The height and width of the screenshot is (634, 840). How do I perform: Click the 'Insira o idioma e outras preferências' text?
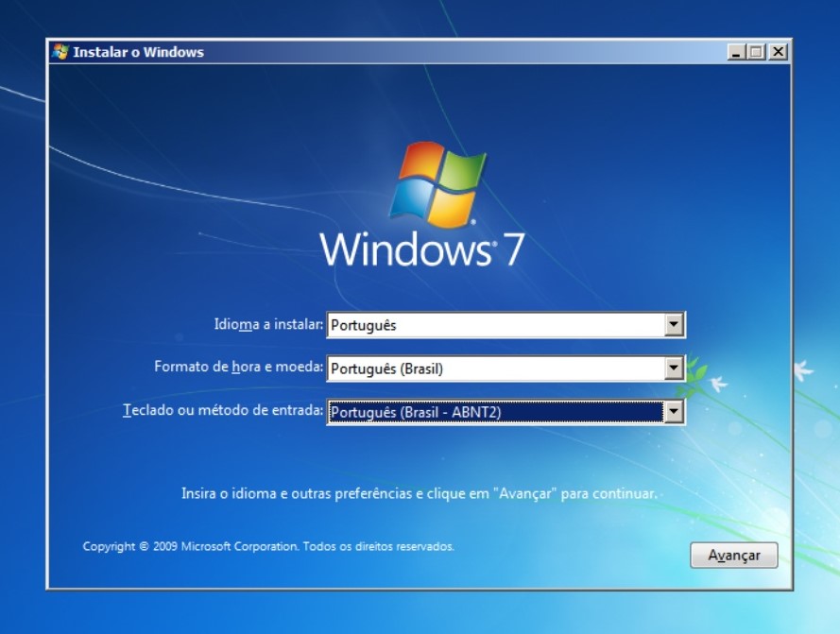420,493
